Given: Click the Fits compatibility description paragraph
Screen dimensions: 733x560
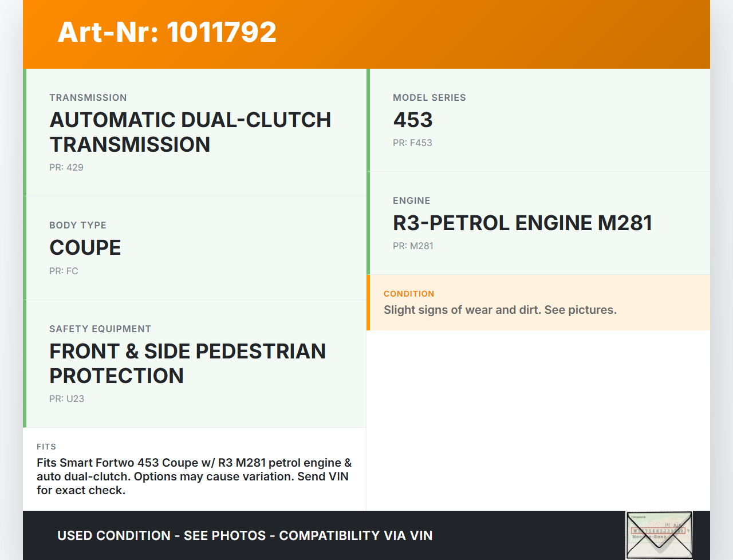Looking at the screenshot, I should [194, 476].
